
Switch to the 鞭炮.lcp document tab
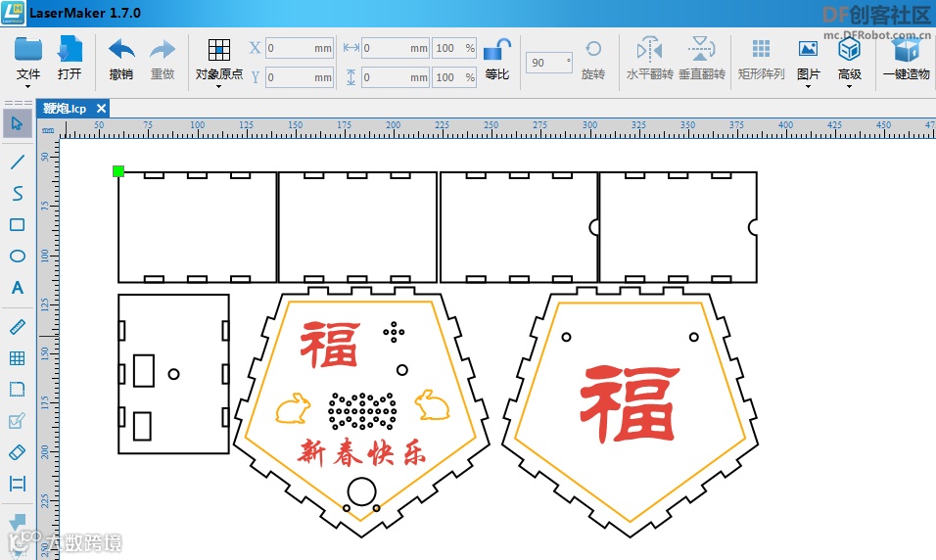65,109
